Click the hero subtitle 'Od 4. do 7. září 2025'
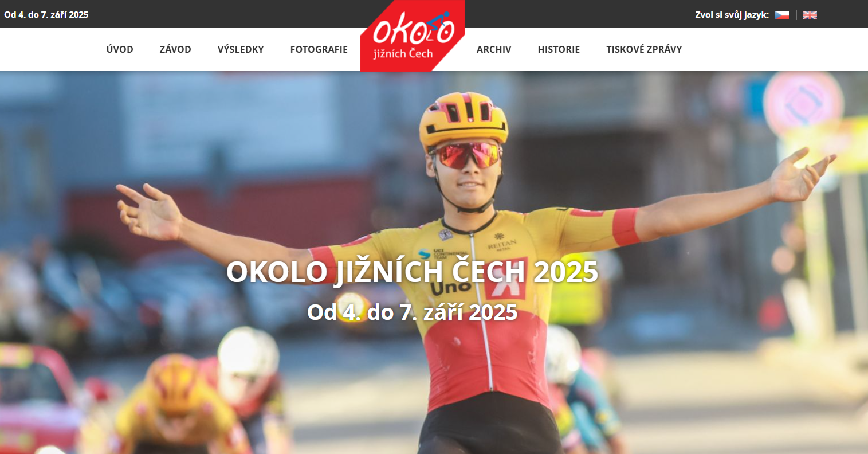 click(x=413, y=312)
